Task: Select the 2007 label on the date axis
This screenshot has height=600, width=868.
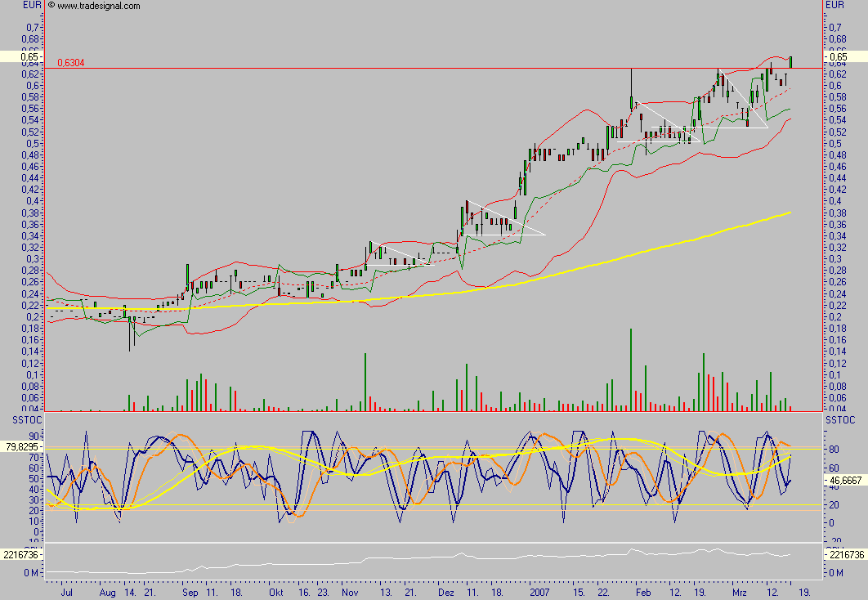Action: pyautogui.click(x=541, y=594)
